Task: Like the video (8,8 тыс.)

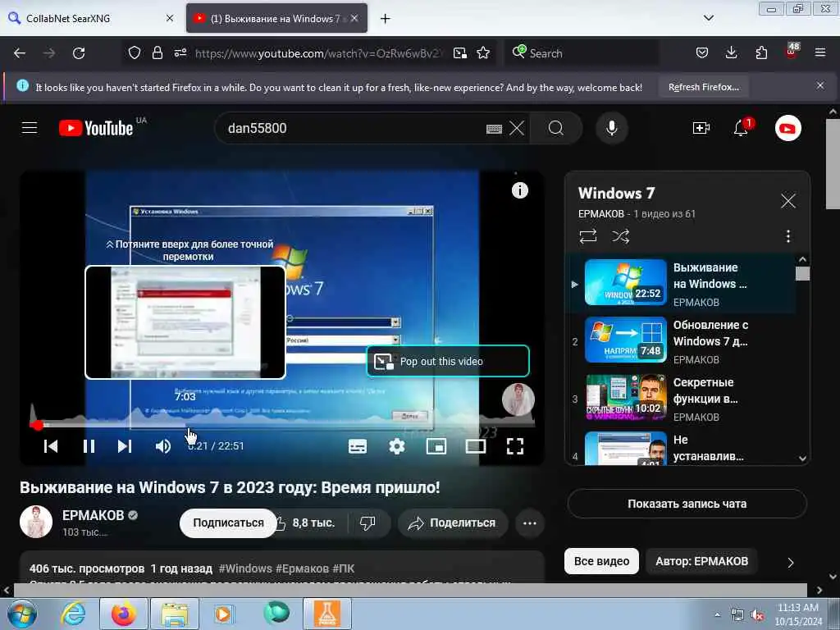Action: coord(308,523)
